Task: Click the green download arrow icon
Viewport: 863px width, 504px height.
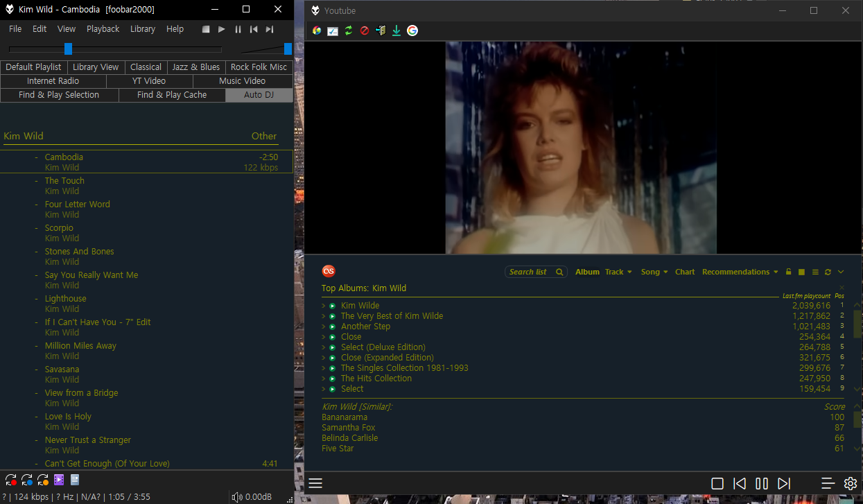Action: (x=396, y=31)
